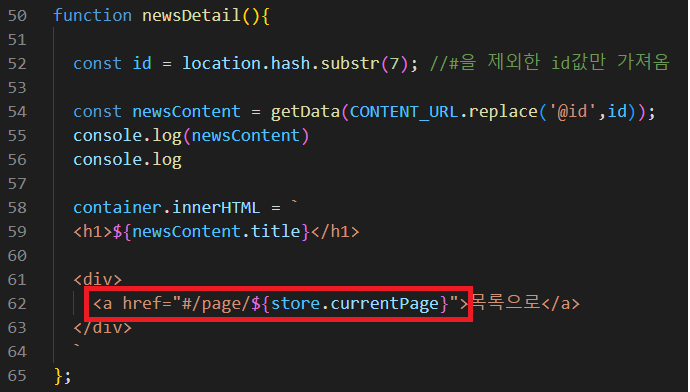
Task: Click the closing </div> tag on line 63
Action: (x=103, y=328)
